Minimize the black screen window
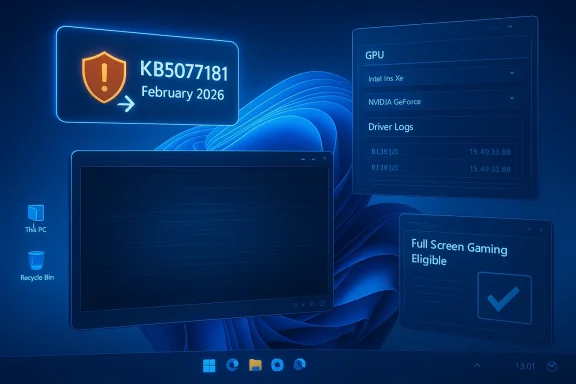576x384 pixels. (303, 159)
